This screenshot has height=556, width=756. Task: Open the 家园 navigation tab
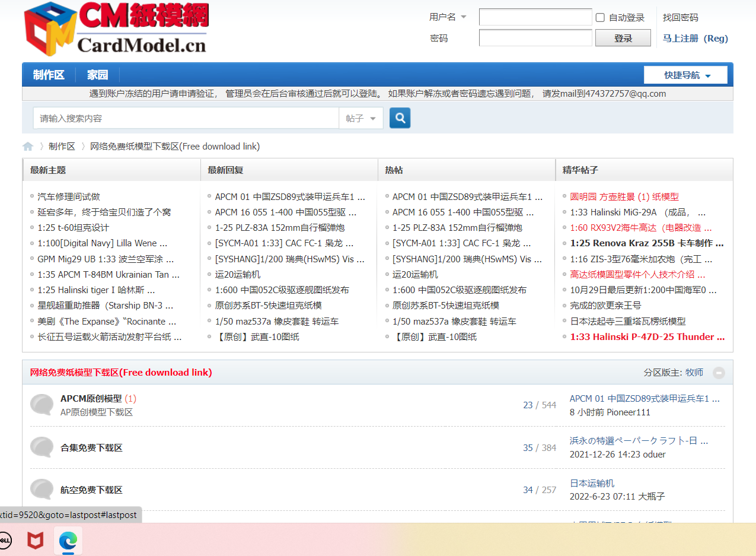[x=97, y=75]
